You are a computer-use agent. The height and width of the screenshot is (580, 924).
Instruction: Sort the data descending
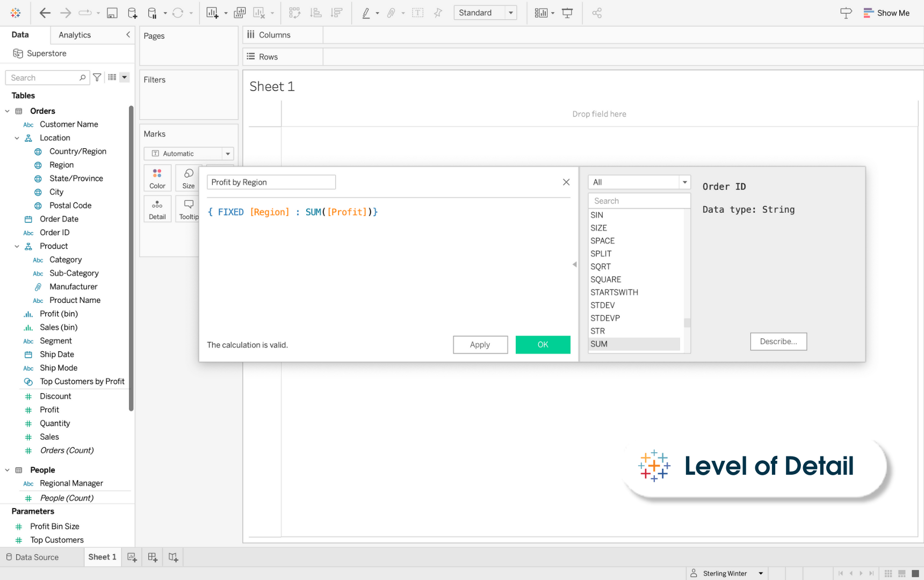[337, 12]
